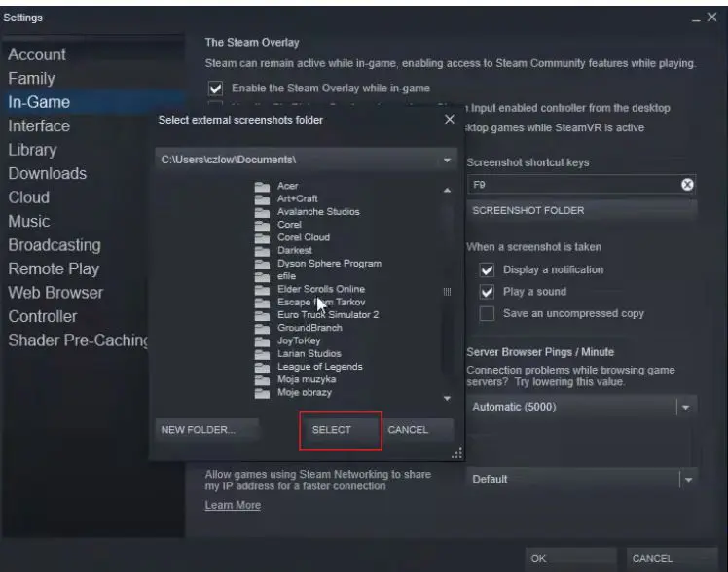The image size is (728, 572).
Task: Click the Escape from Tarkov folder icon
Action: 262,303
